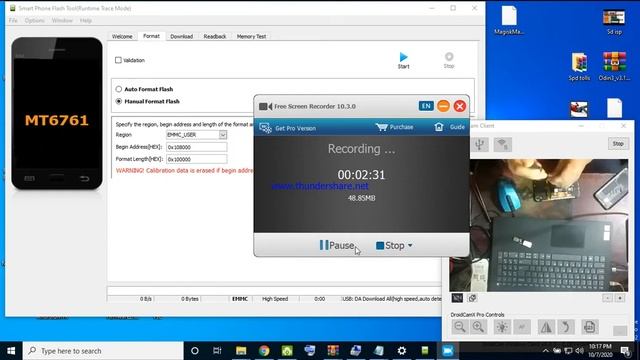This screenshot has height=360, width=640.
Task: Click the Stop button in DroidCam Client
Action: coord(618,144)
